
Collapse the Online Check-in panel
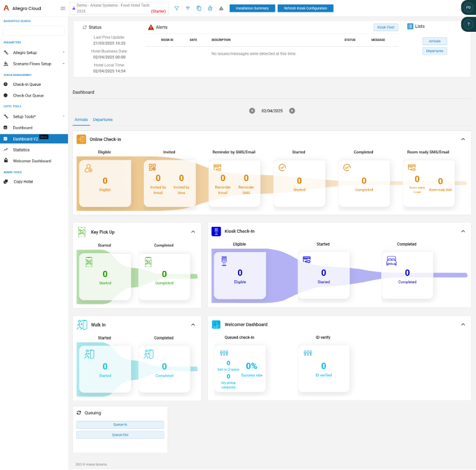[x=463, y=139]
